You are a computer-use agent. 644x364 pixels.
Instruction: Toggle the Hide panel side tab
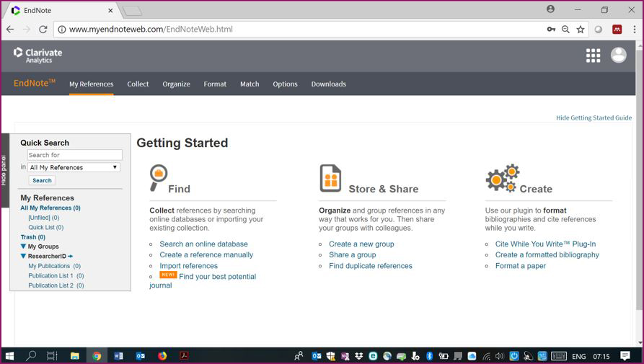[x=4, y=170]
